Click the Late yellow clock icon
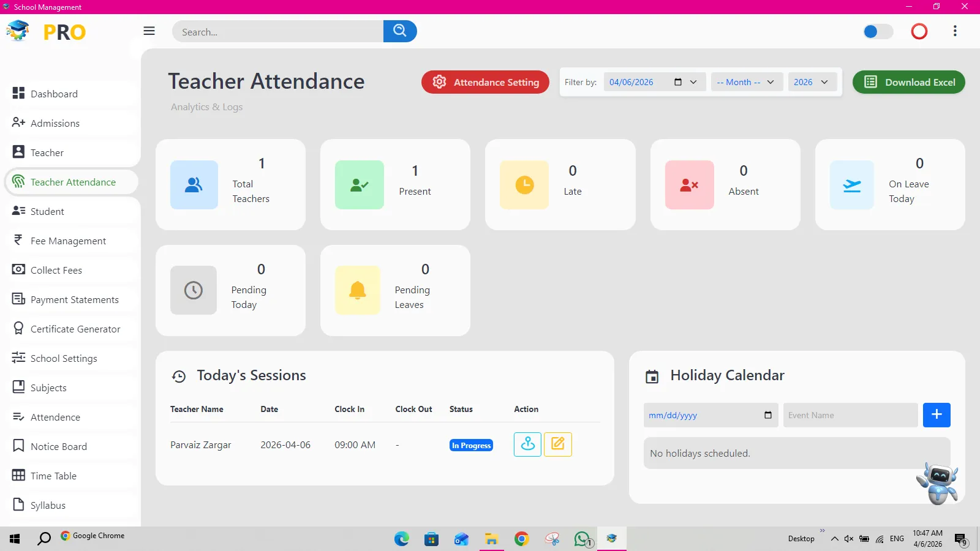This screenshot has width=980, height=551. coord(524,185)
